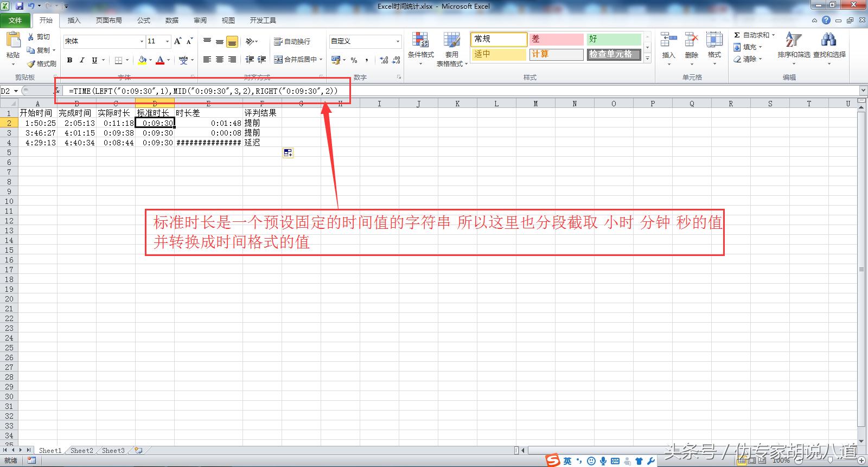Click the 插入 cells icon
This screenshot has height=467, width=868.
(668, 40)
